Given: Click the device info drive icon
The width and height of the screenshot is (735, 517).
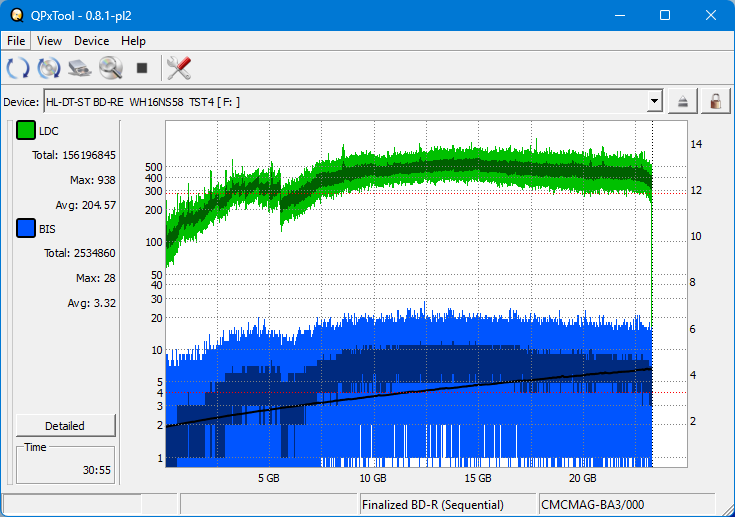Looking at the screenshot, I should (x=80, y=68).
